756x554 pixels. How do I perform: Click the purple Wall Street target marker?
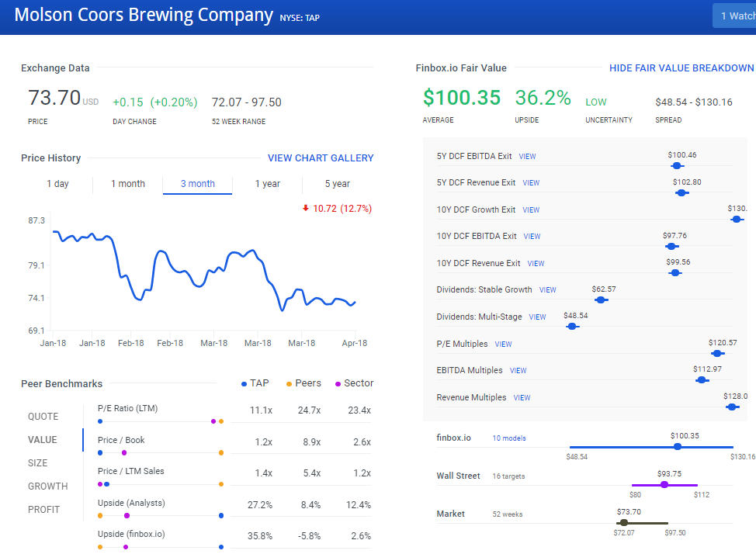coord(664,485)
